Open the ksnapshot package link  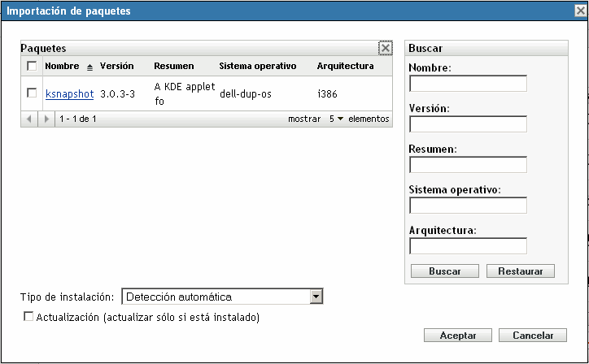tap(70, 93)
